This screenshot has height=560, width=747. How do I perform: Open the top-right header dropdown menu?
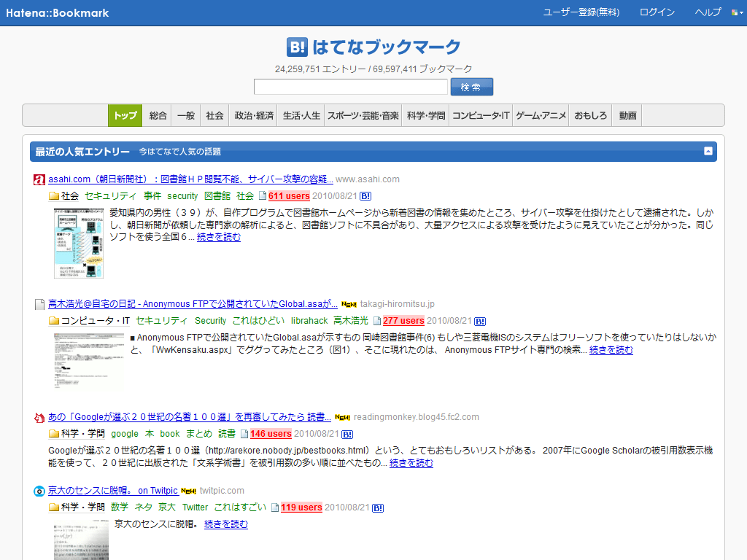click(738, 12)
